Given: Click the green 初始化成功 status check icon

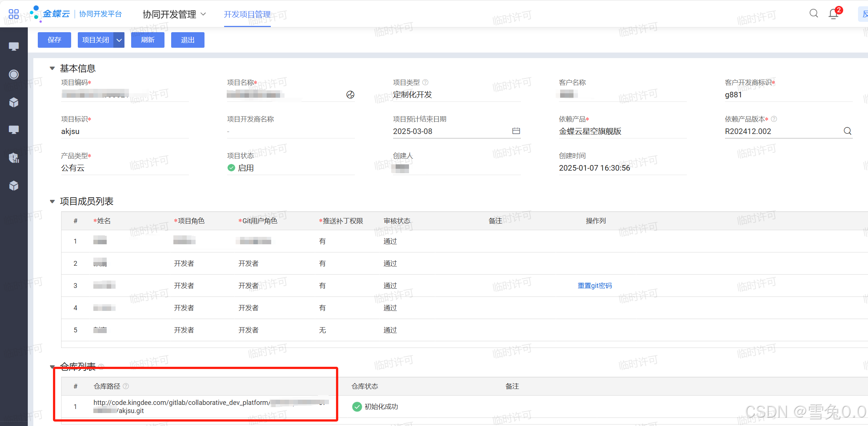Looking at the screenshot, I should [357, 406].
